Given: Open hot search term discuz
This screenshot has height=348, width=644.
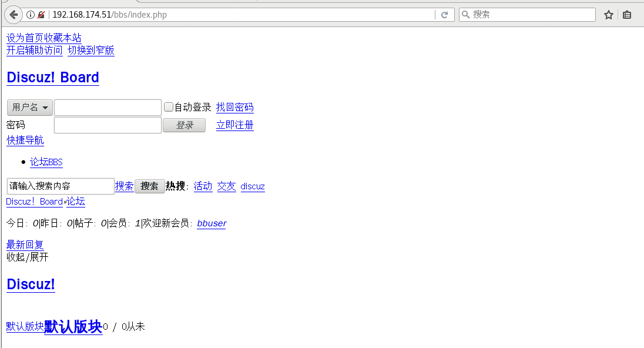Looking at the screenshot, I should (x=253, y=186).
